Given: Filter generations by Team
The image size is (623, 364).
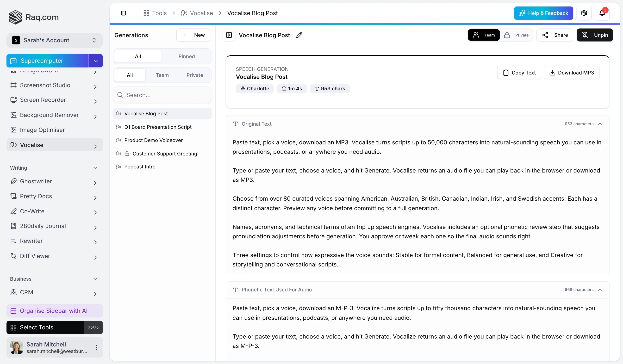Looking at the screenshot, I should tap(162, 75).
